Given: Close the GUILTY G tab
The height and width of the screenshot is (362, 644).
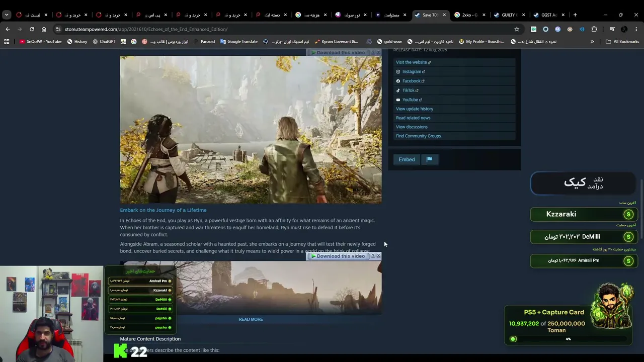Looking at the screenshot, I should [523, 15].
